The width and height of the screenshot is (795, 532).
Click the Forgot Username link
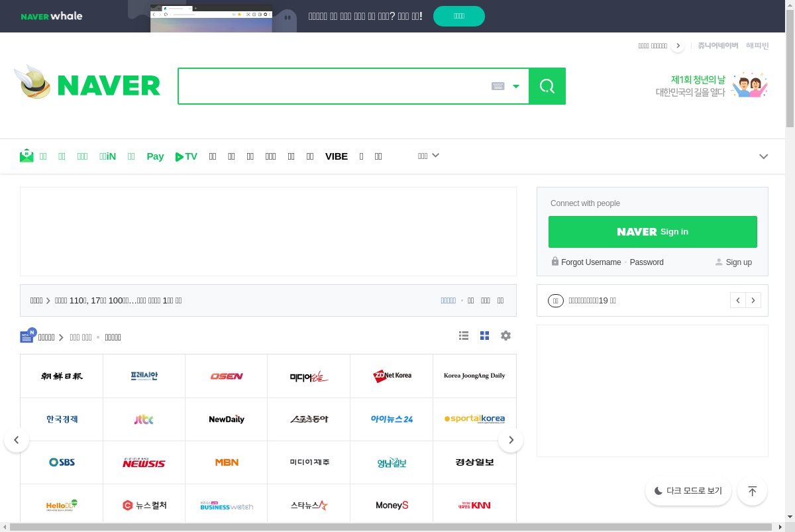pos(591,262)
